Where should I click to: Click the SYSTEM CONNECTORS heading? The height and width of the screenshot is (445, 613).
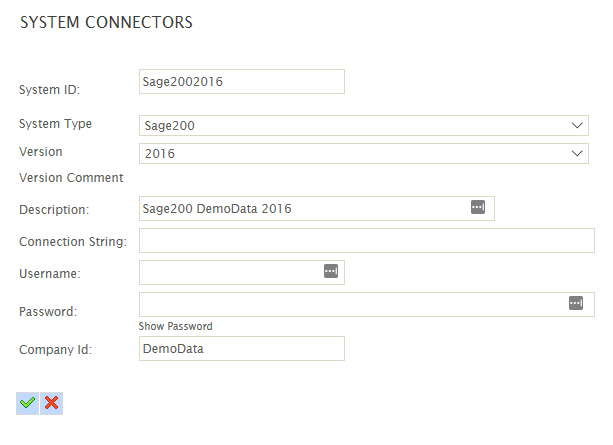(106, 22)
